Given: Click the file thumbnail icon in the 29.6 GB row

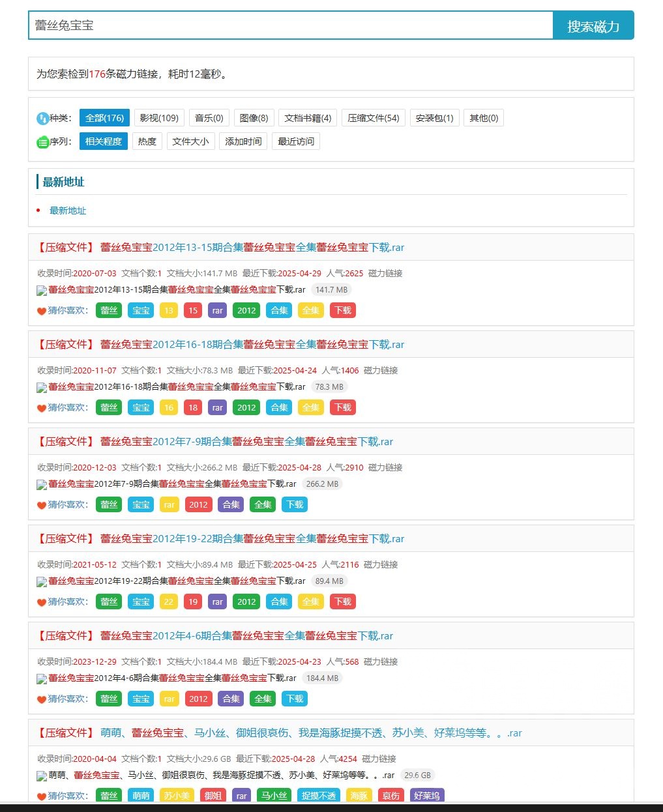Looking at the screenshot, I should pyautogui.click(x=42, y=776).
